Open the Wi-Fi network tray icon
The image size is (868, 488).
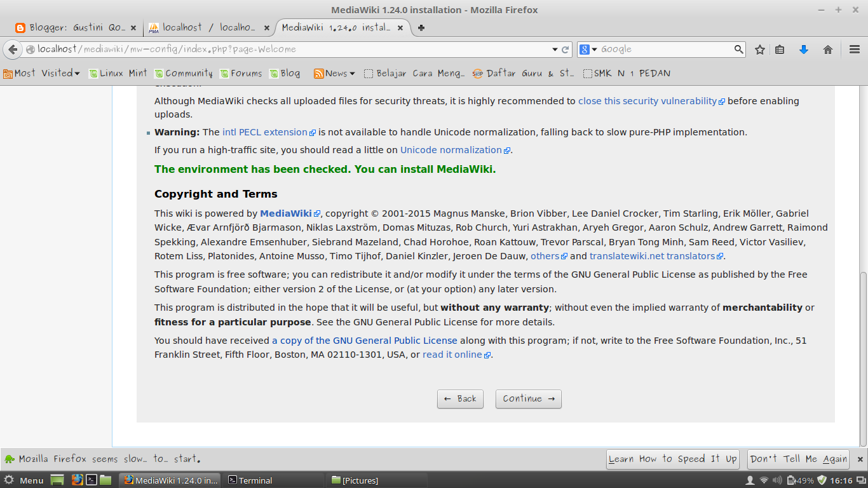click(764, 480)
